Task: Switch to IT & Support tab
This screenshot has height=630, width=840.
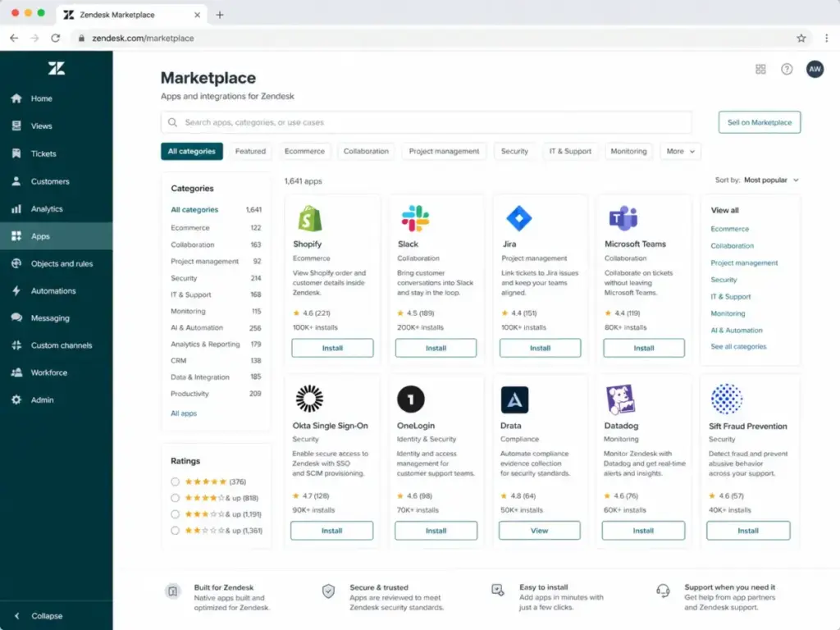Action: [x=571, y=152]
